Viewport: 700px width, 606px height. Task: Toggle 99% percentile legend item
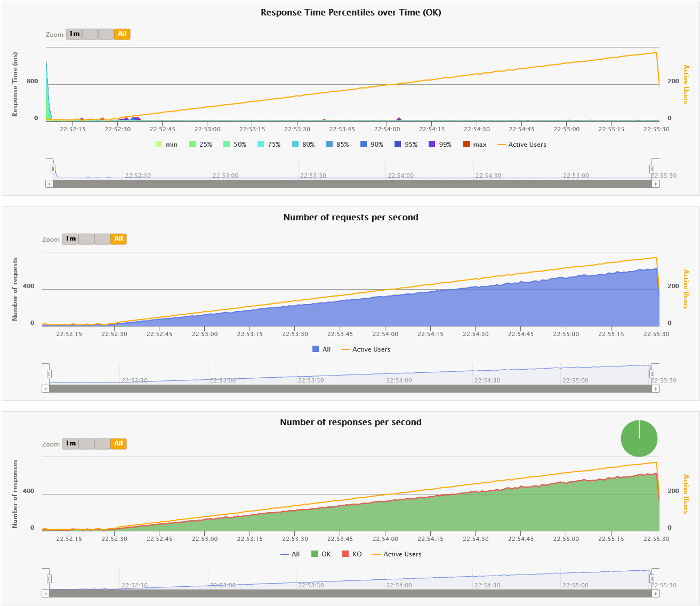tap(440, 145)
